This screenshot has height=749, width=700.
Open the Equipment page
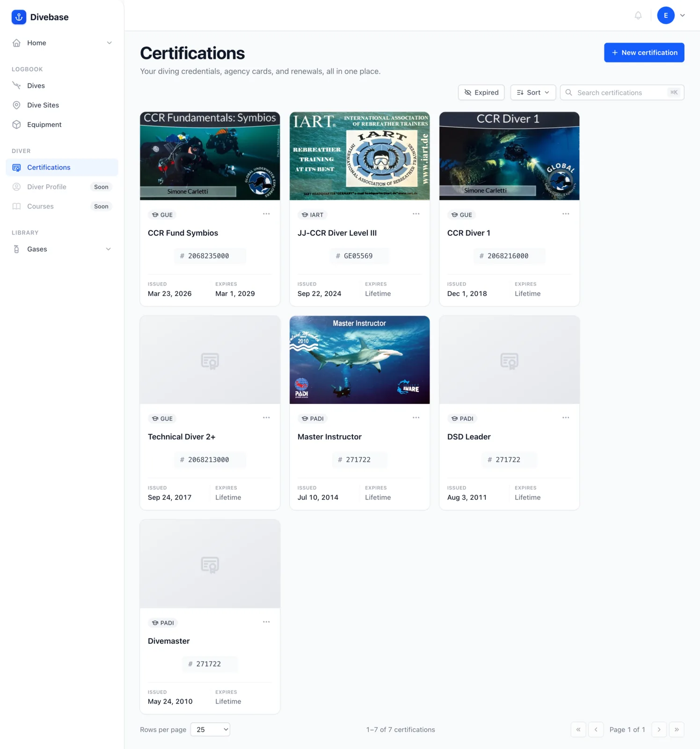(62, 125)
